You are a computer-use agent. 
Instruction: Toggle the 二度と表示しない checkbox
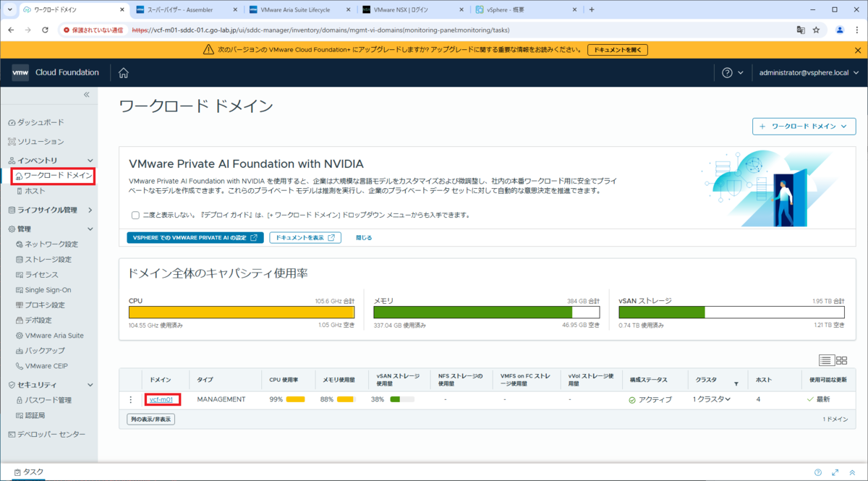click(x=135, y=215)
